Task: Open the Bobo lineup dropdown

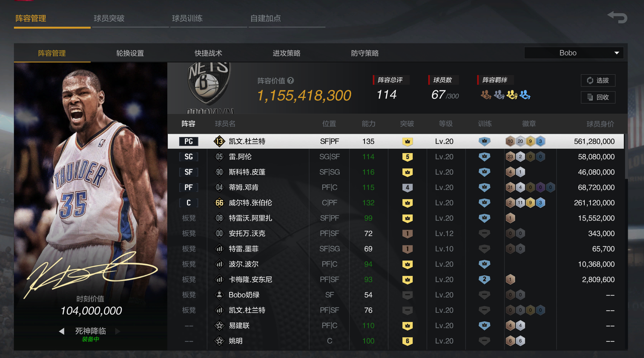Action: point(574,53)
